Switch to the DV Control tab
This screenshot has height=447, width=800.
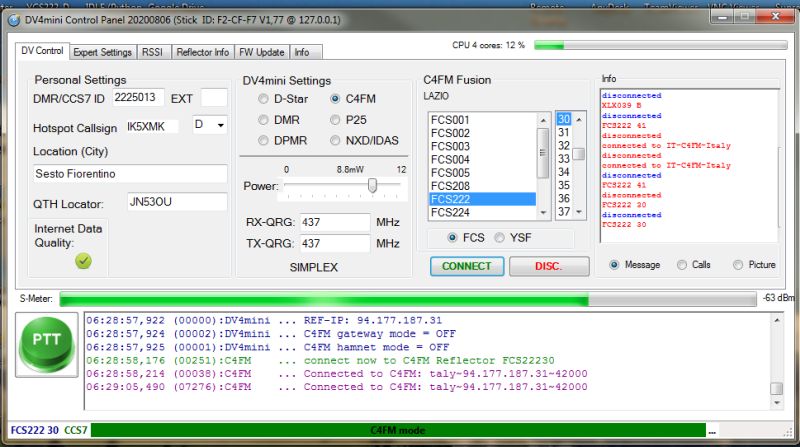(42, 51)
